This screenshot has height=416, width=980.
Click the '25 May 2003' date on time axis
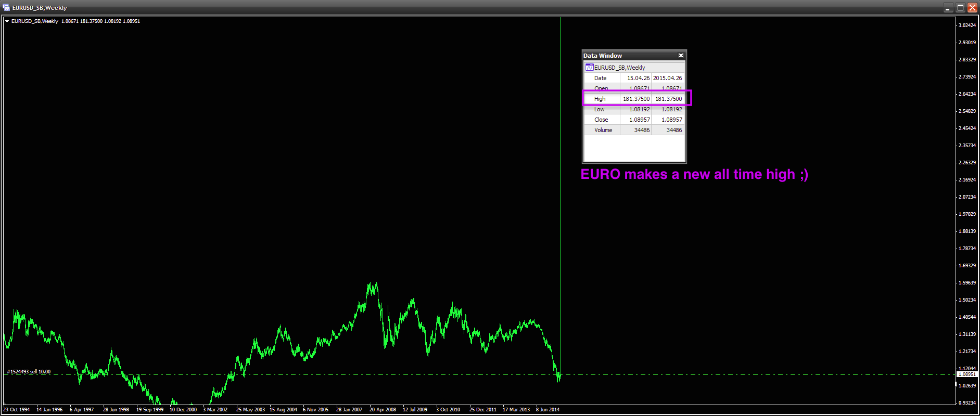coord(250,410)
